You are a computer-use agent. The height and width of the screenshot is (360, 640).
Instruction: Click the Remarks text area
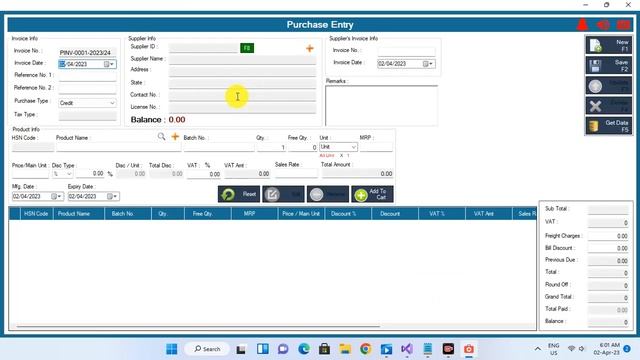pos(381,105)
